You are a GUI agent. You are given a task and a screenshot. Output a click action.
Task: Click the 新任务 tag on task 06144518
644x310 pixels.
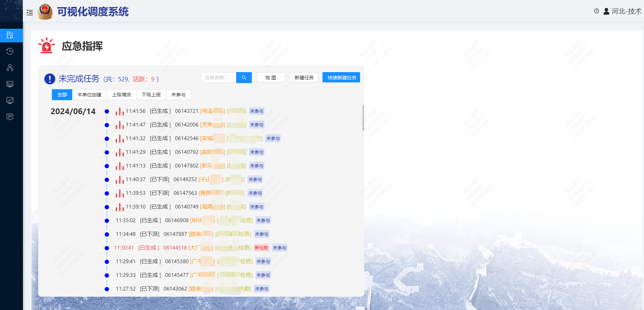coord(261,248)
